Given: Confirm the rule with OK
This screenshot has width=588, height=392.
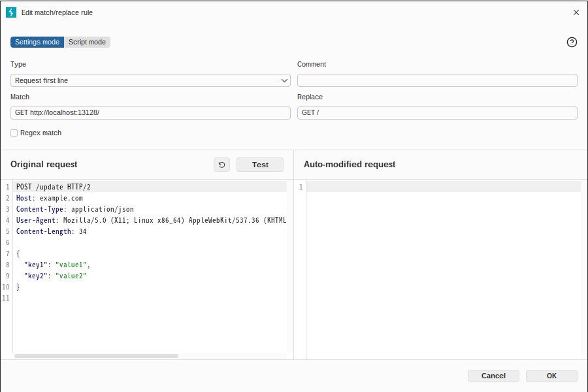Looking at the screenshot, I should (551, 376).
